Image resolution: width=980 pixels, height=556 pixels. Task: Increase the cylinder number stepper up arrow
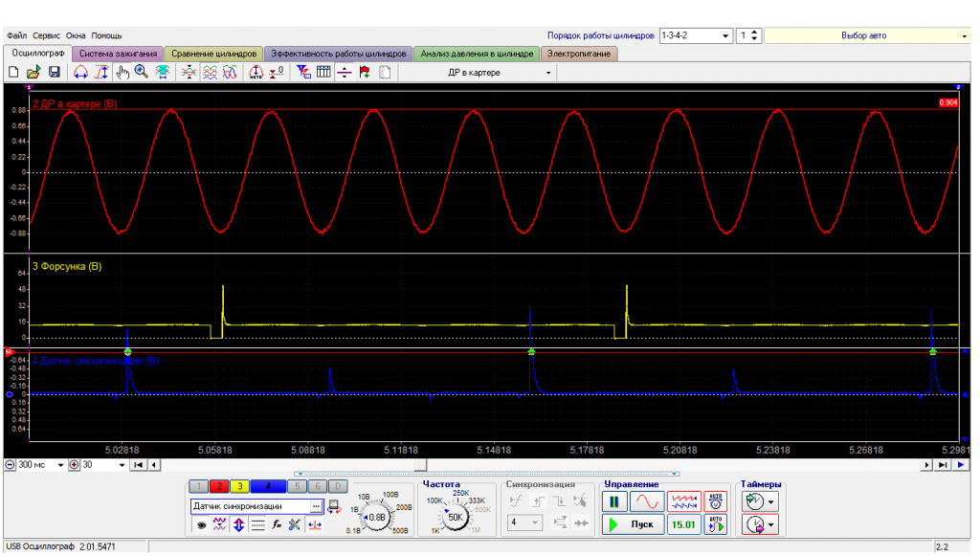[x=754, y=33]
